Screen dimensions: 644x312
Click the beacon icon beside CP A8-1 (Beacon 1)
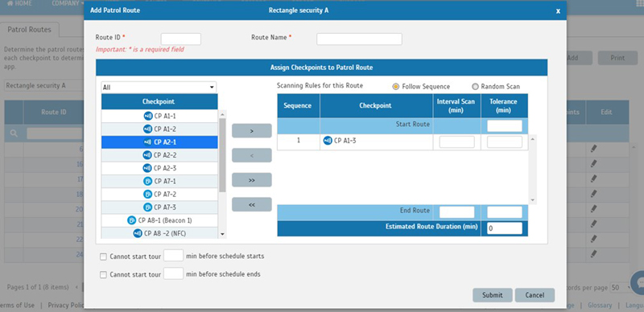pyautogui.click(x=132, y=220)
